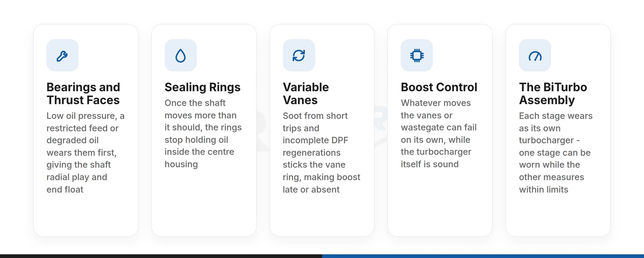Select The BiTurbo Assembly heading
Screen dimensions: 644x258
[553, 94]
